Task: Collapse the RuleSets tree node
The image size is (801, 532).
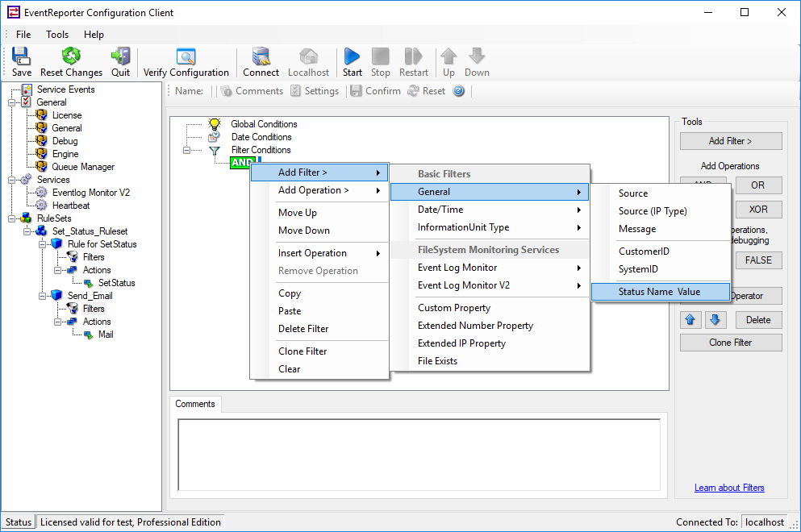Action: pos(11,218)
